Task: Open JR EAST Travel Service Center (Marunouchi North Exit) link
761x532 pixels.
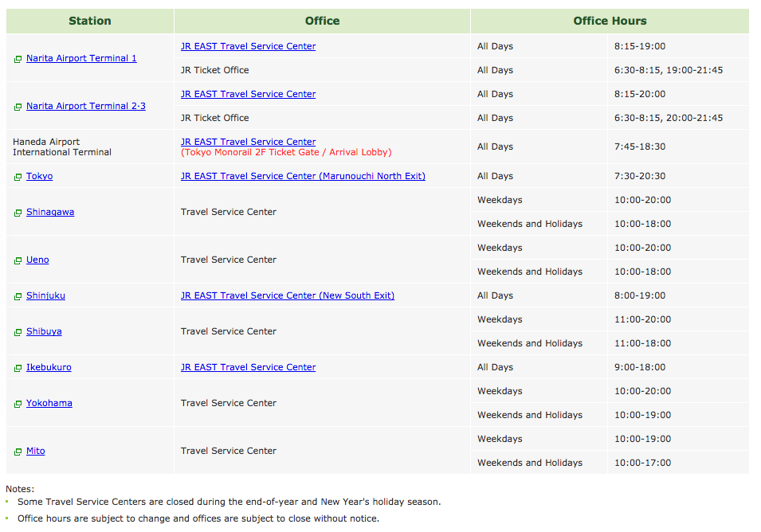Action: click(x=303, y=176)
